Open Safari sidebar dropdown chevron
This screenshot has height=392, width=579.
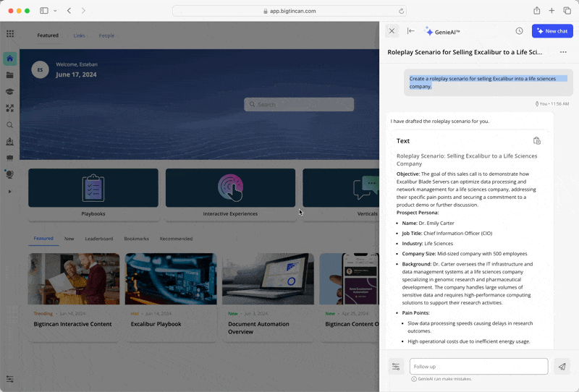(55, 11)
